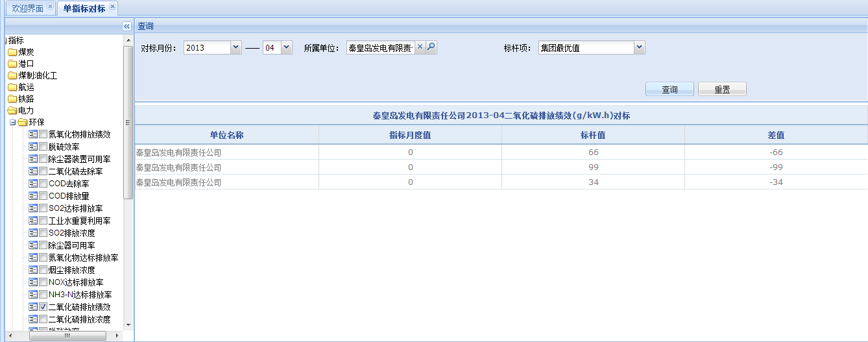Screen dimensions: 868x342
Task: Check the 脱硫效率 checkbox
Action: click(43, 147)
